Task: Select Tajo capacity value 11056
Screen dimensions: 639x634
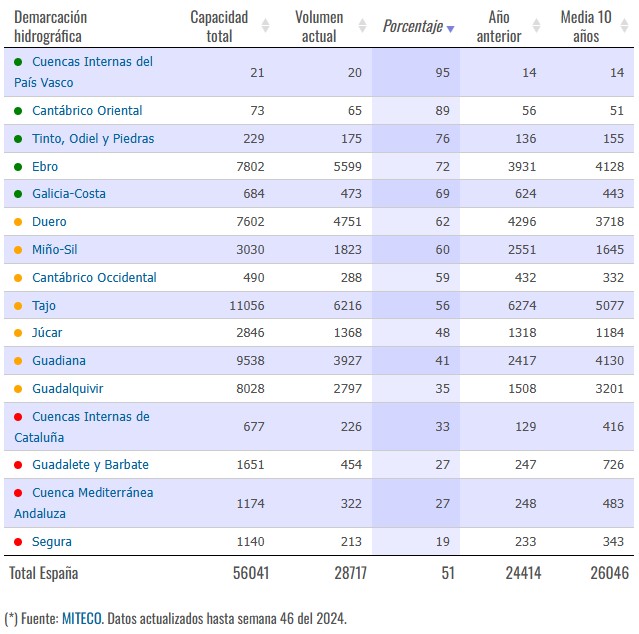Action: tap(247, 306)
